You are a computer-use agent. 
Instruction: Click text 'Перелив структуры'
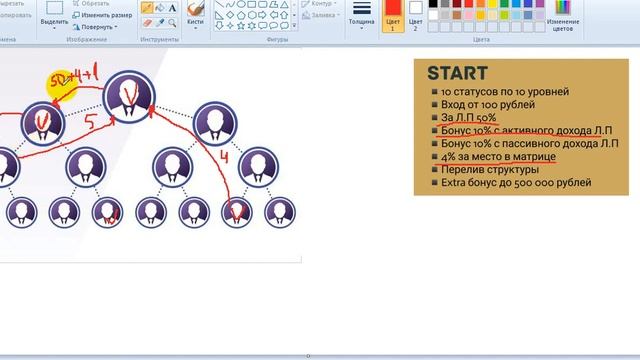pos(490,169)
